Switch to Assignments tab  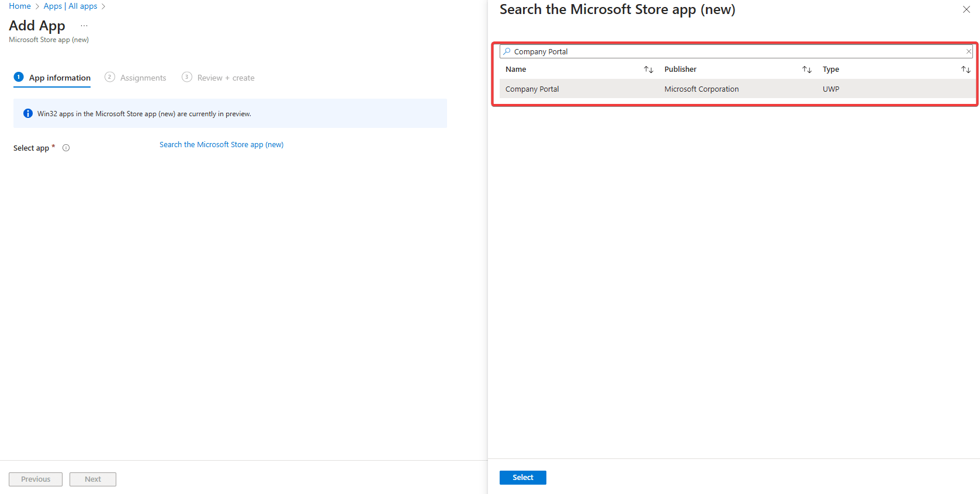coord(136,78)
